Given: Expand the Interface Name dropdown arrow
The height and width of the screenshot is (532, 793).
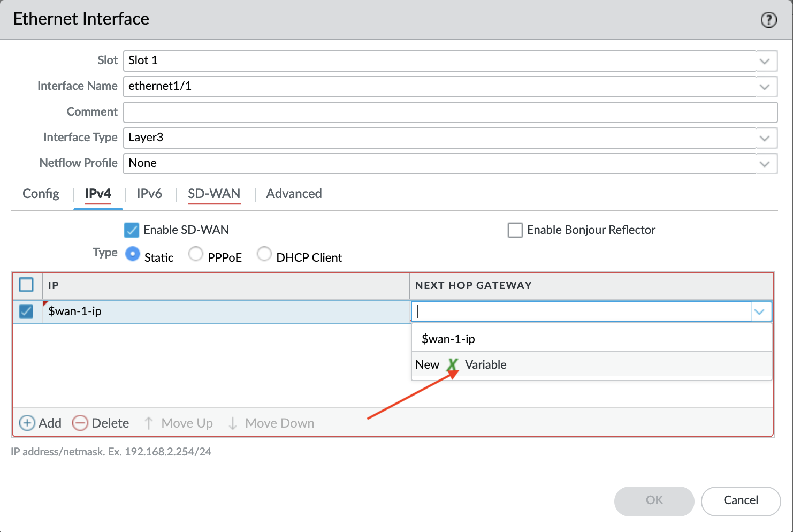Looking at the screenshot, I should (x=765, y=87).
